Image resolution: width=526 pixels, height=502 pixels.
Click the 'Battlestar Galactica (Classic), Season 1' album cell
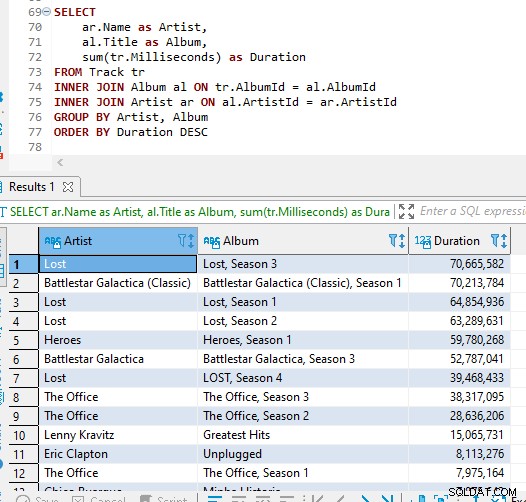pos(303,283)
